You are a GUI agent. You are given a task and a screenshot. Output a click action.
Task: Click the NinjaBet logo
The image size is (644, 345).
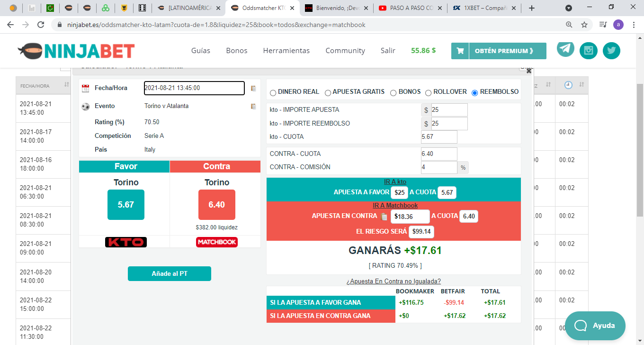point(76,51)
